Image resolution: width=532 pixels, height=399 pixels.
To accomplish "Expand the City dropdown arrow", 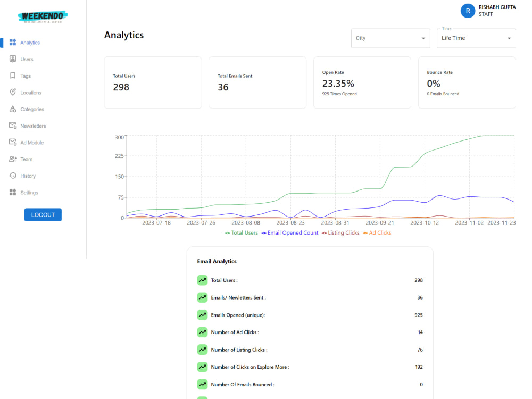I will pyautogui.click(x=423, y=38).
